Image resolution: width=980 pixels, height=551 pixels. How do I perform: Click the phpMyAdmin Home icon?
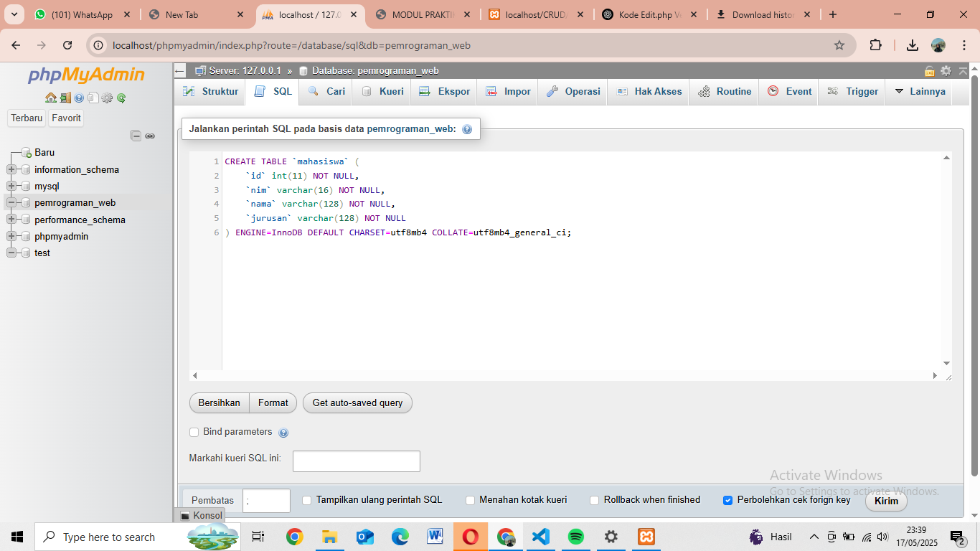click(x=50, y=98)
